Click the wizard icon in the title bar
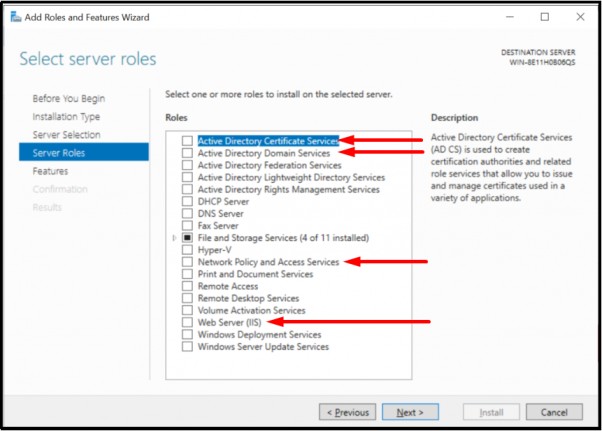 16,17
